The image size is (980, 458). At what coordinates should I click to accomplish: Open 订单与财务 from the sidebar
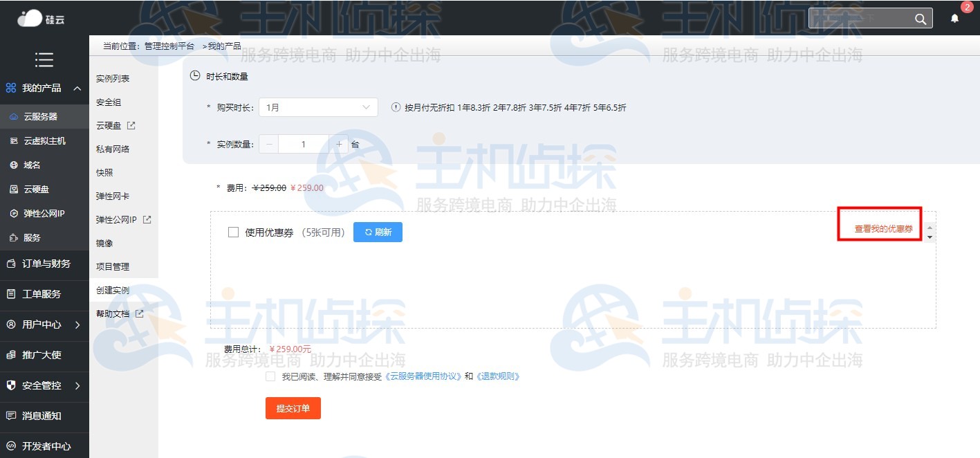coord(44,264)
